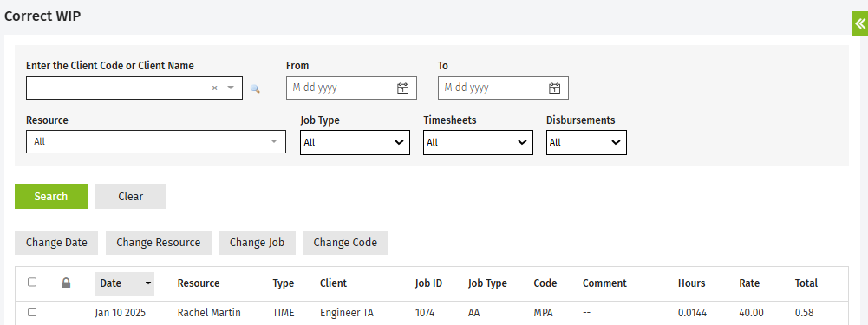This screenshot has height=325, width=868.
Task: Click the TIME type cell
Action: click(x=284, y=313)
